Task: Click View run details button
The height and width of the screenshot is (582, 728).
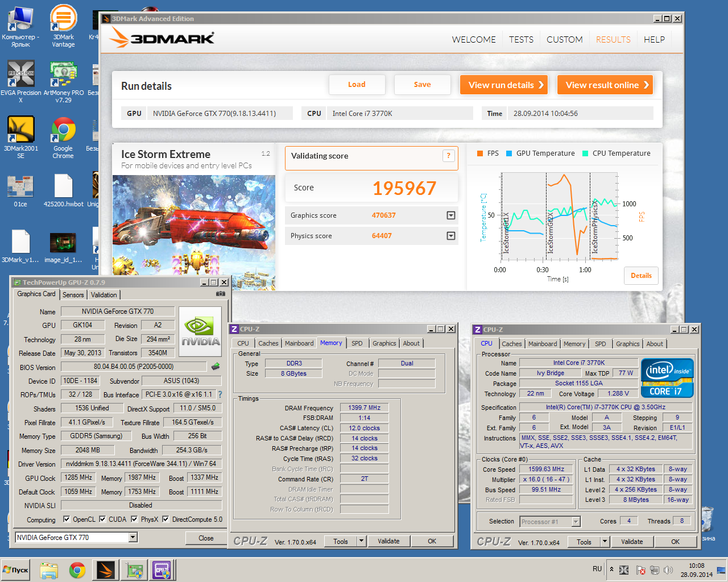Action: (x=503, y=85)
